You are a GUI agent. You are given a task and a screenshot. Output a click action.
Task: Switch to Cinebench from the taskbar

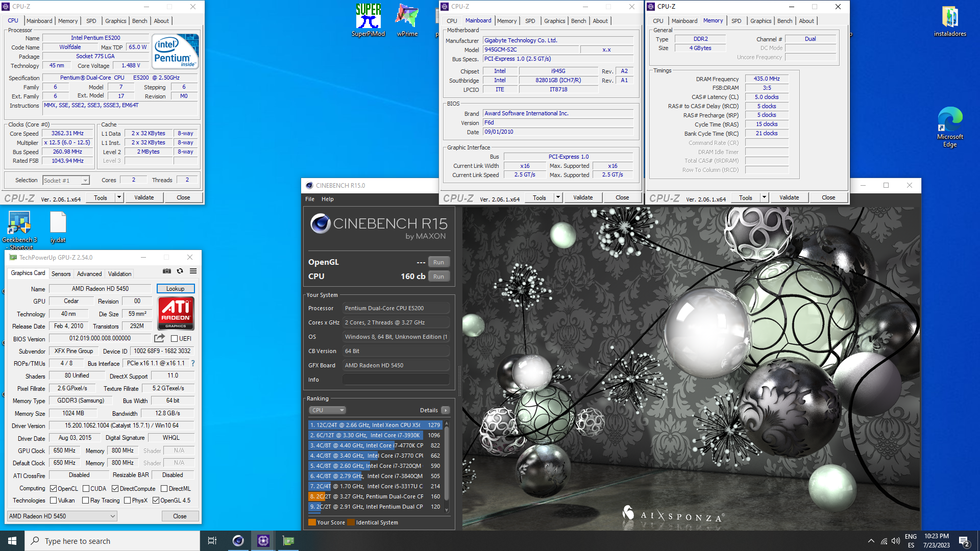pyautogui.click(x=238, y=541)
